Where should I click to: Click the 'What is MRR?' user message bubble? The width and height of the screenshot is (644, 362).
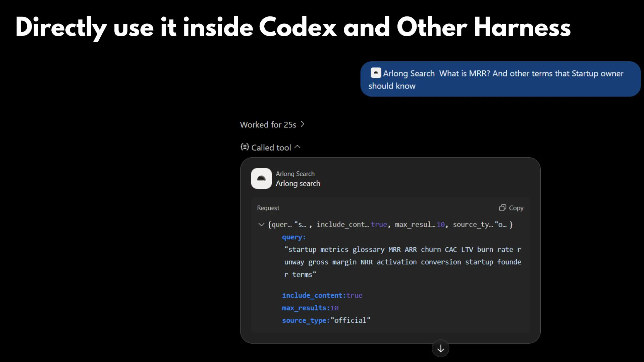500,79
